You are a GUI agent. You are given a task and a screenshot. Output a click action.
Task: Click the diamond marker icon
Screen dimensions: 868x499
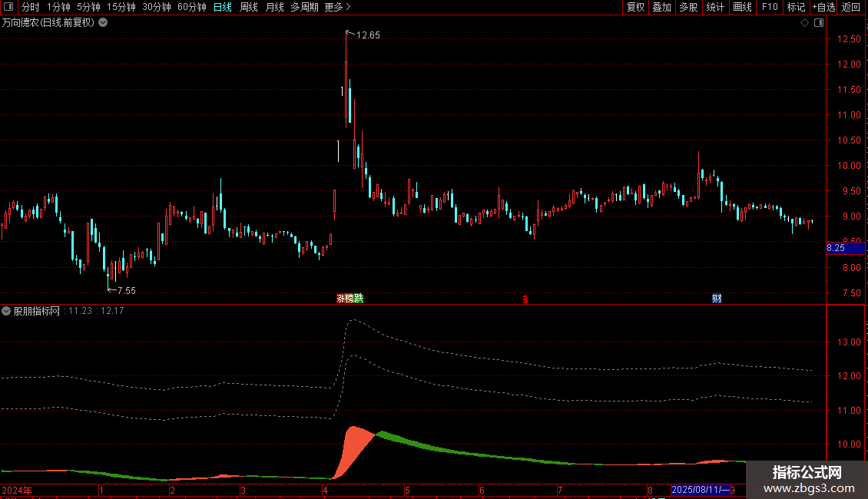[x=804, y=23]
